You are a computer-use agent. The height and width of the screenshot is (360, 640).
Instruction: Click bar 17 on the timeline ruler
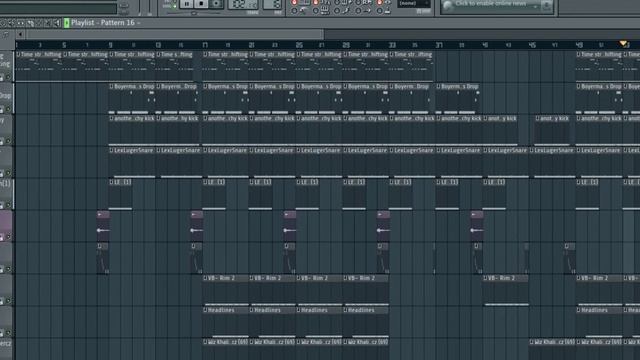pos(205,45)
